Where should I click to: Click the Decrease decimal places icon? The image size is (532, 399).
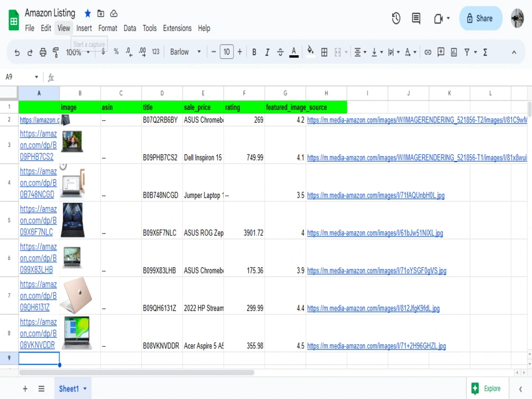129,52
